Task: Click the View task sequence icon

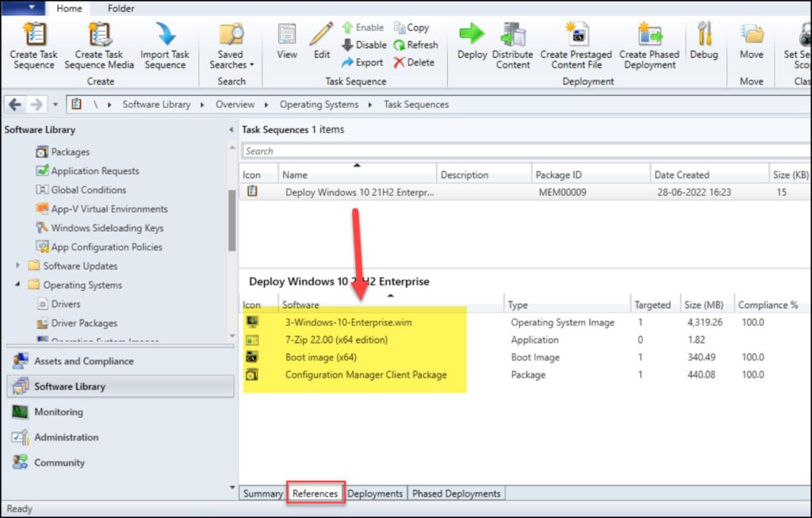Action: pos(287,34)
